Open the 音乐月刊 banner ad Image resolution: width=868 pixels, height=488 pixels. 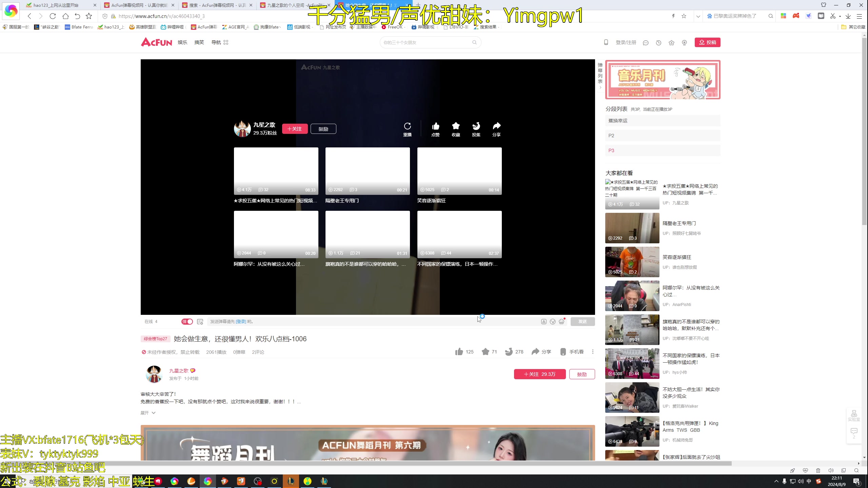663,80
